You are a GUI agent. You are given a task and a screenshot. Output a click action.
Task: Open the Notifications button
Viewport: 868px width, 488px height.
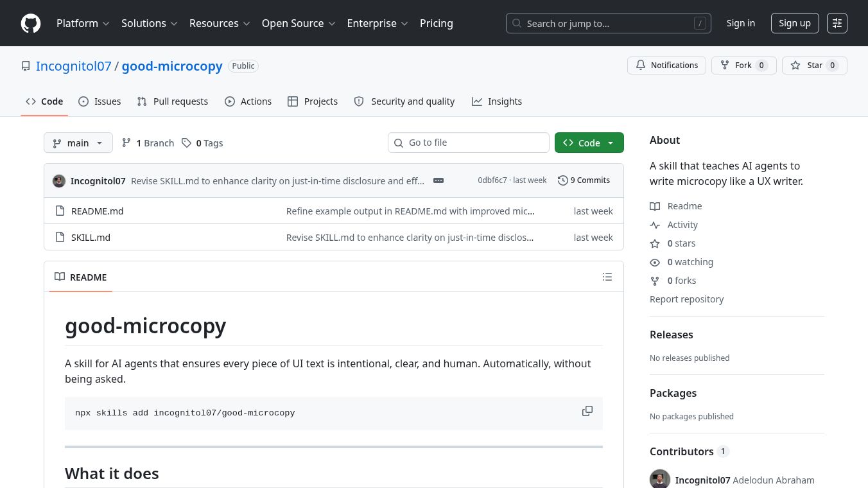(x=666, y=65)
